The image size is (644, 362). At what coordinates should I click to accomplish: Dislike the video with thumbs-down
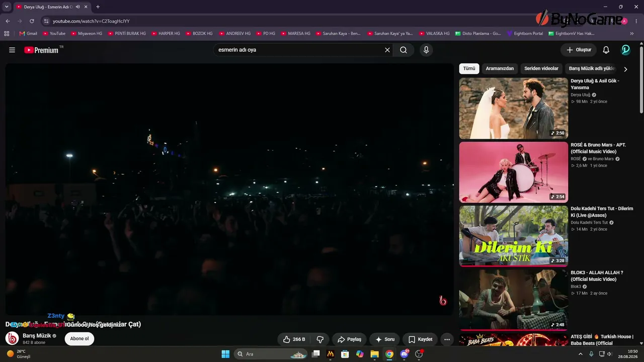click(x=320, y=339)
